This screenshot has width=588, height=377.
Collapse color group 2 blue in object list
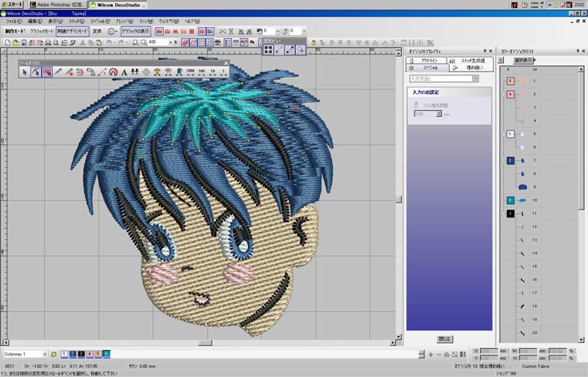point(504,161)
